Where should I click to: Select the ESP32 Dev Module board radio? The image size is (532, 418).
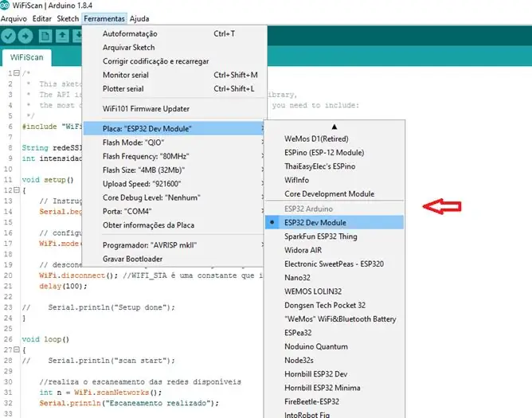(x=334, y=223)
